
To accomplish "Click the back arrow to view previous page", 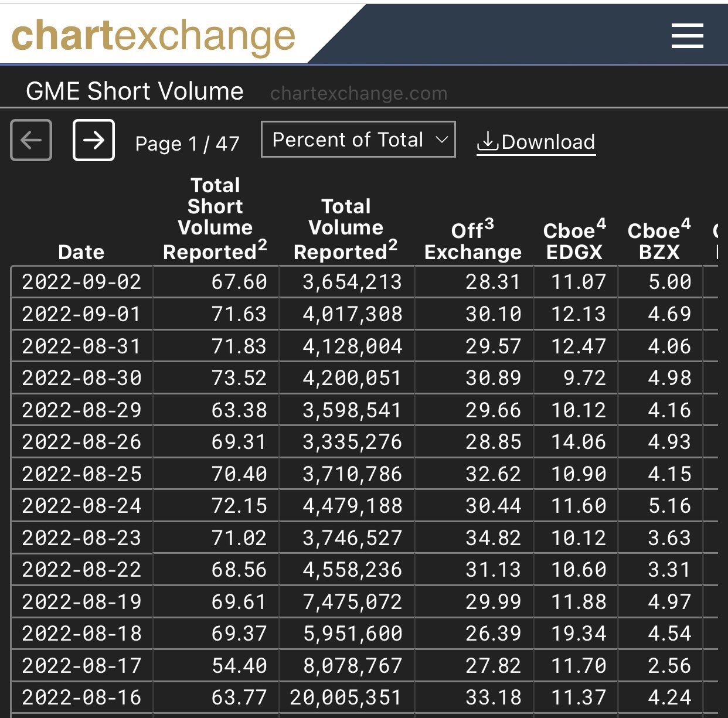I will 30,139.
